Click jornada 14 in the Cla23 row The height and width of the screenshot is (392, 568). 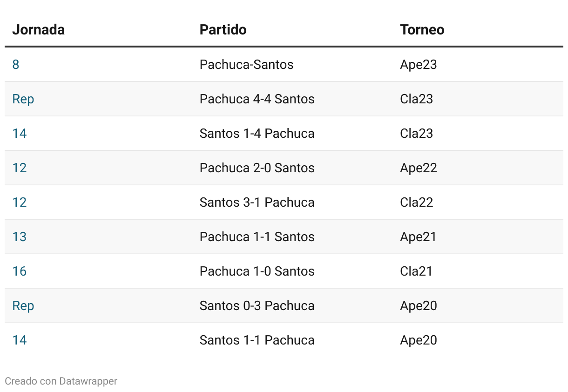pos(20,133)
